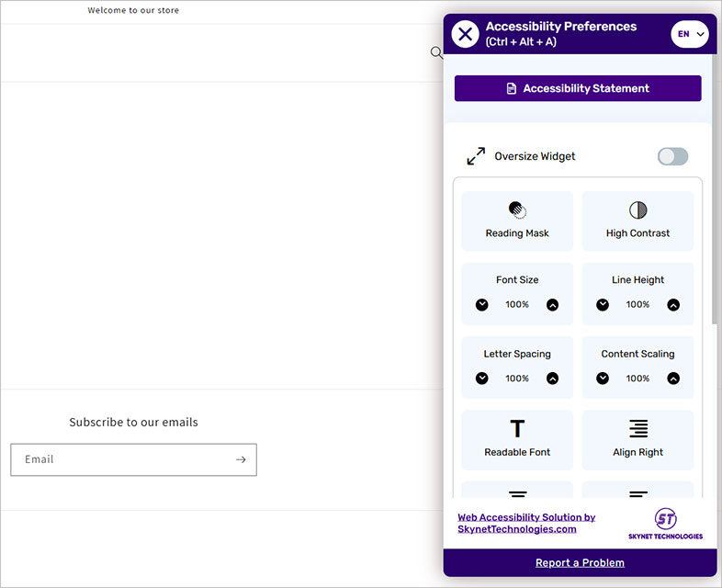
Task: Click the Skynet Technologies logo
Action: pos(665,524)
